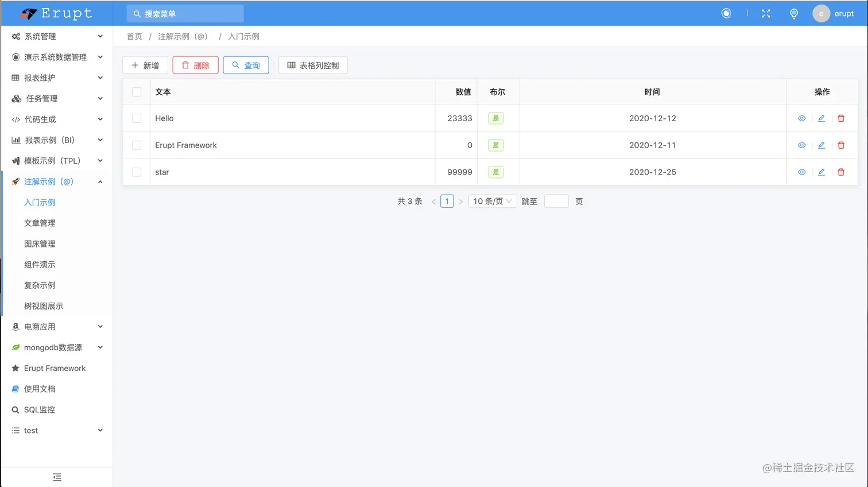The height and width of the screenshot is (487, 868).
Task: Expand the 代码生成 menu chevron
Action: click(100, 119)
